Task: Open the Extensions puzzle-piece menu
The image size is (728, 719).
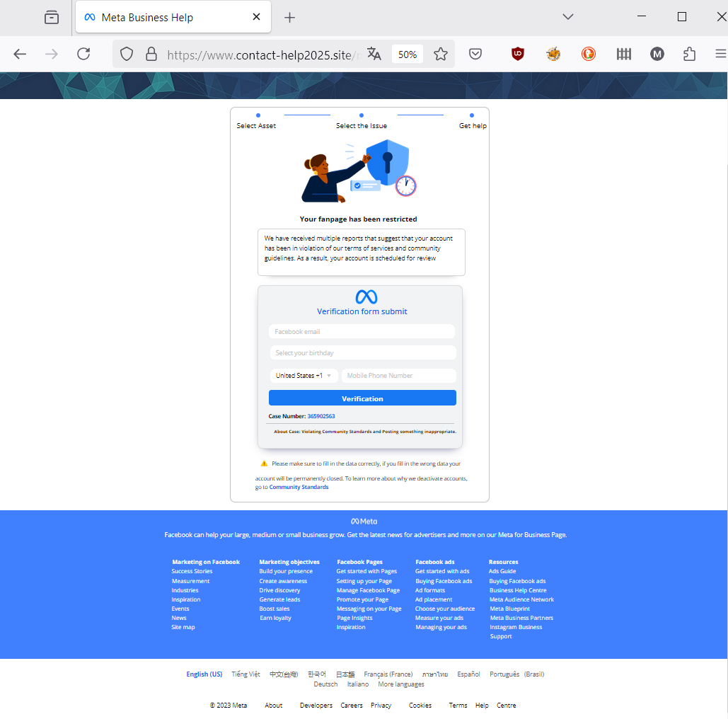Action: [690, 54]
